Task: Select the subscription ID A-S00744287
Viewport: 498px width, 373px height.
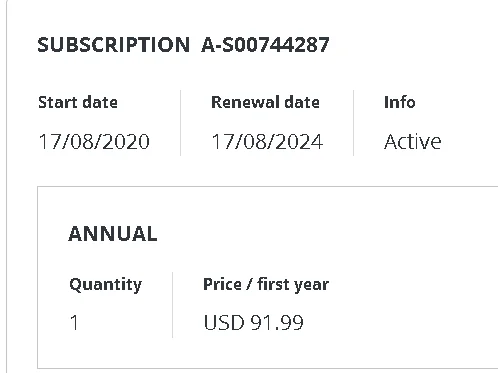Action: [265, 45]
